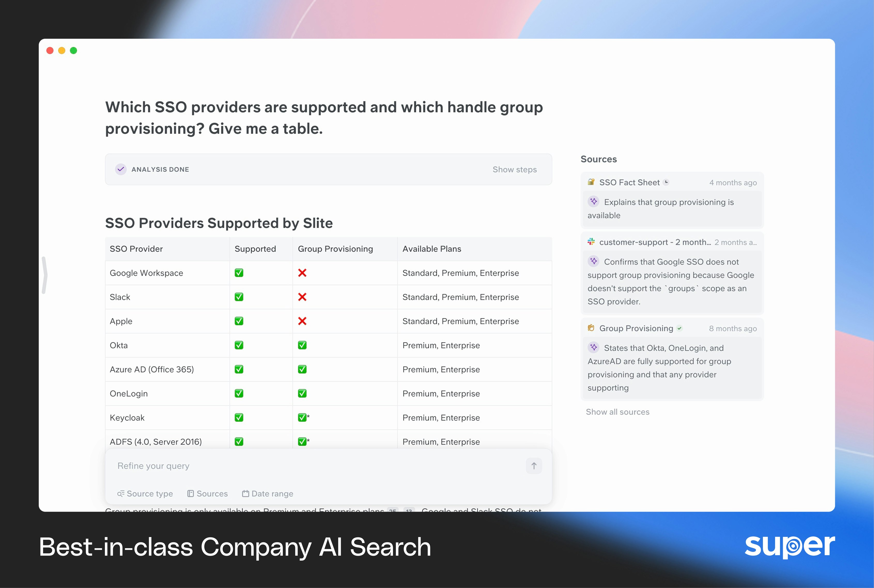Click the clock badge beside SSO Fact Sheet
Screen dimensions: 874x588
click(666, 182)
